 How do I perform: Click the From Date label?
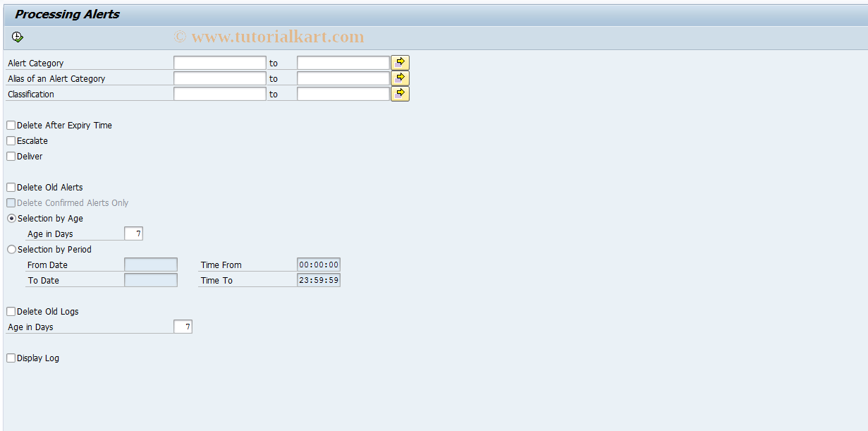(x=47, y=265)
